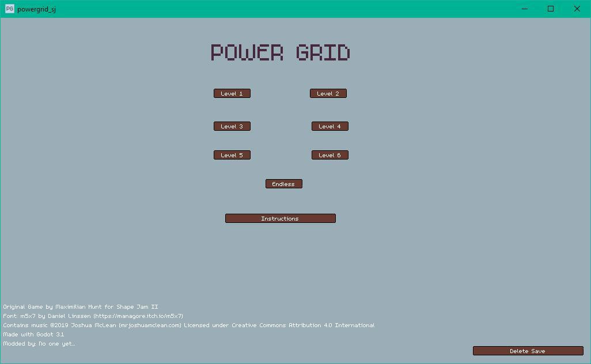Close the powergrid_sj window
The height and width of the screenshot is (364, 591).
(577, 9)
